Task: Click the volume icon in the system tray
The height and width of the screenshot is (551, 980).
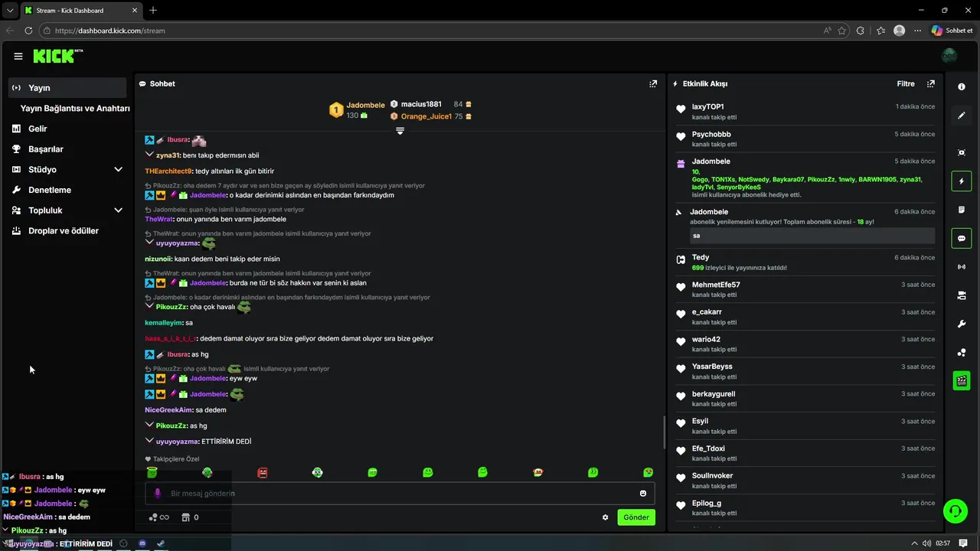Action: (926, 543)
